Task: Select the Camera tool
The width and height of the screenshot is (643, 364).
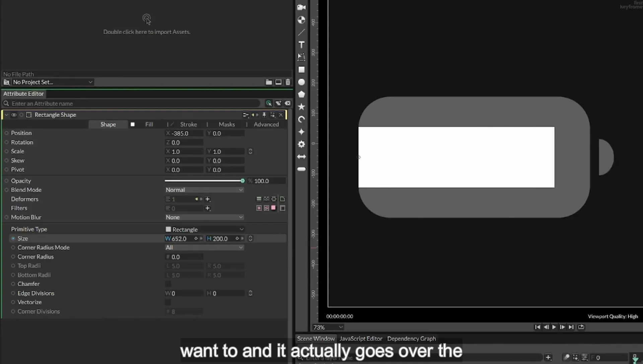Action: tap(301, 7)
